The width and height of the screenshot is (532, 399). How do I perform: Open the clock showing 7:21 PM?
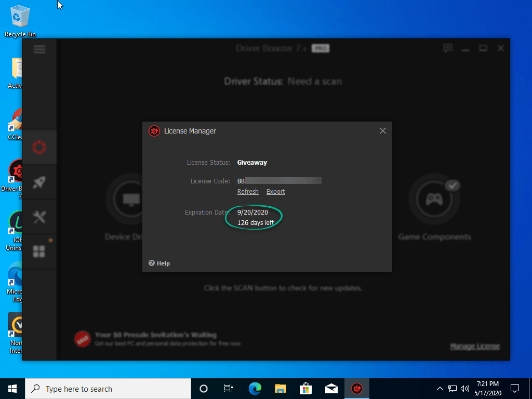pyautogui.click(x=487, y=389)
